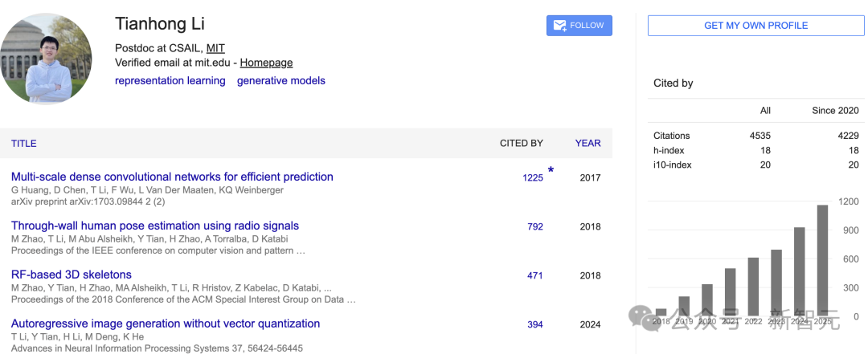View the 471 citing articles

coord(535,276)
